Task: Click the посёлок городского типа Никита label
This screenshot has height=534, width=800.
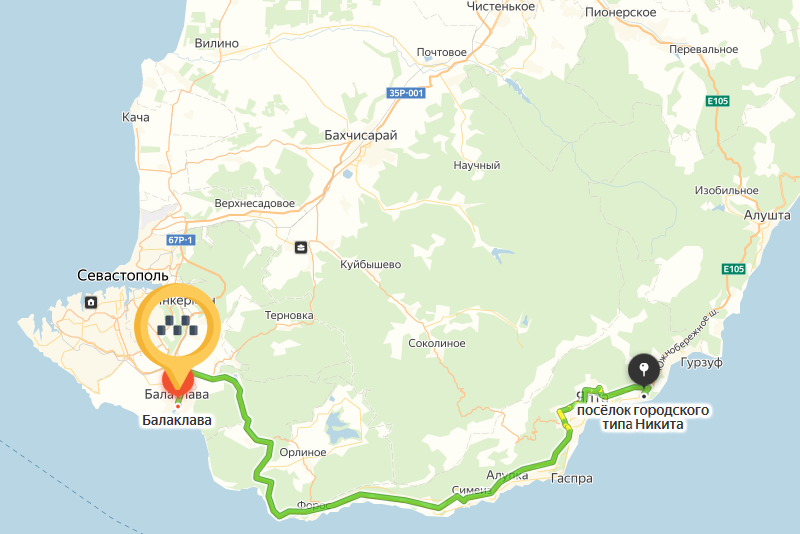Action: (643, 417)
